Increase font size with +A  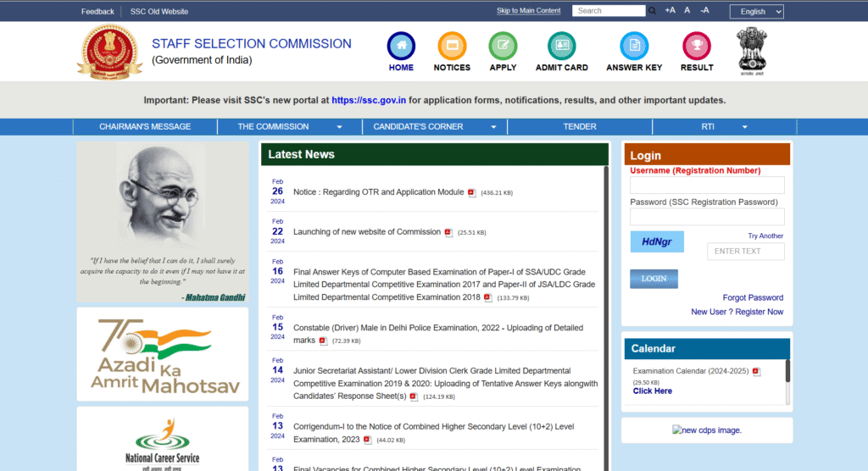[x=670, y=10]
